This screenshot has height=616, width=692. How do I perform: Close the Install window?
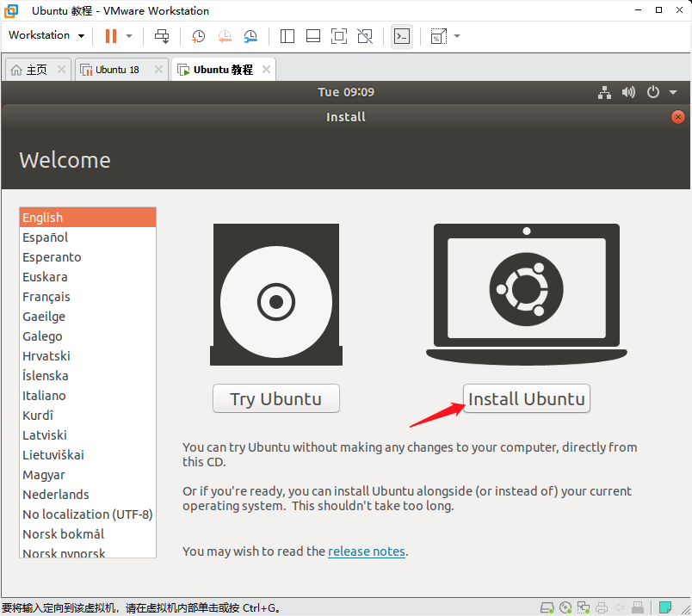pos(678,117)
